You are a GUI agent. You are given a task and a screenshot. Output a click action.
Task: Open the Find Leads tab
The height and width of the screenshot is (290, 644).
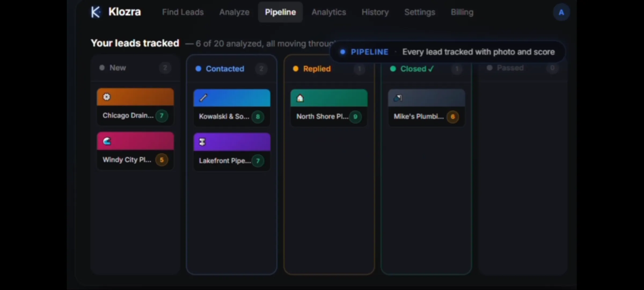point(183,12)
